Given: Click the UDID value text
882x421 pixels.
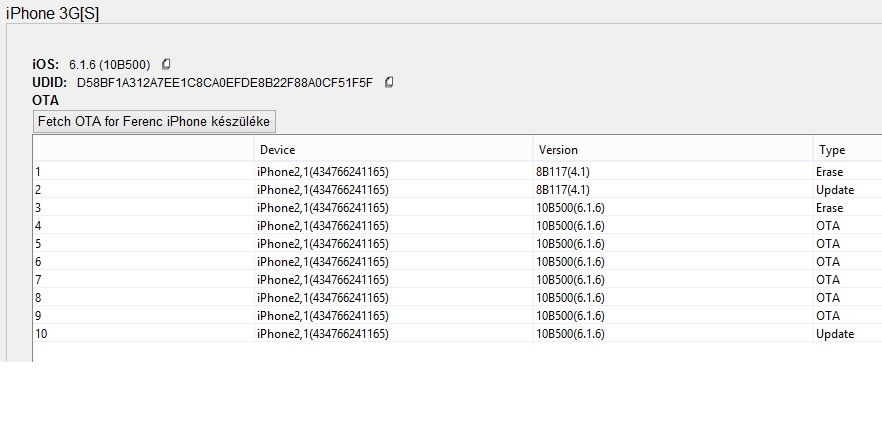Looking at the screenshot, I should [x=224, y=83].
